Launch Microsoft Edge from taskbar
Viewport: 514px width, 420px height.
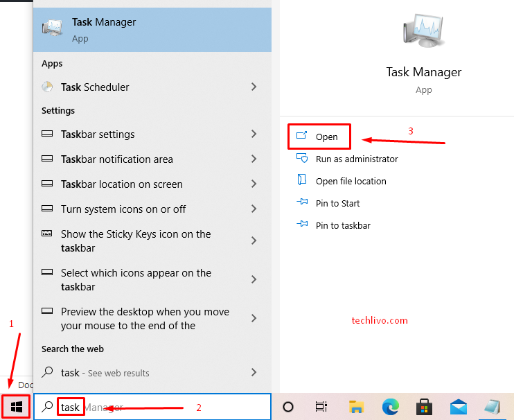391,407
